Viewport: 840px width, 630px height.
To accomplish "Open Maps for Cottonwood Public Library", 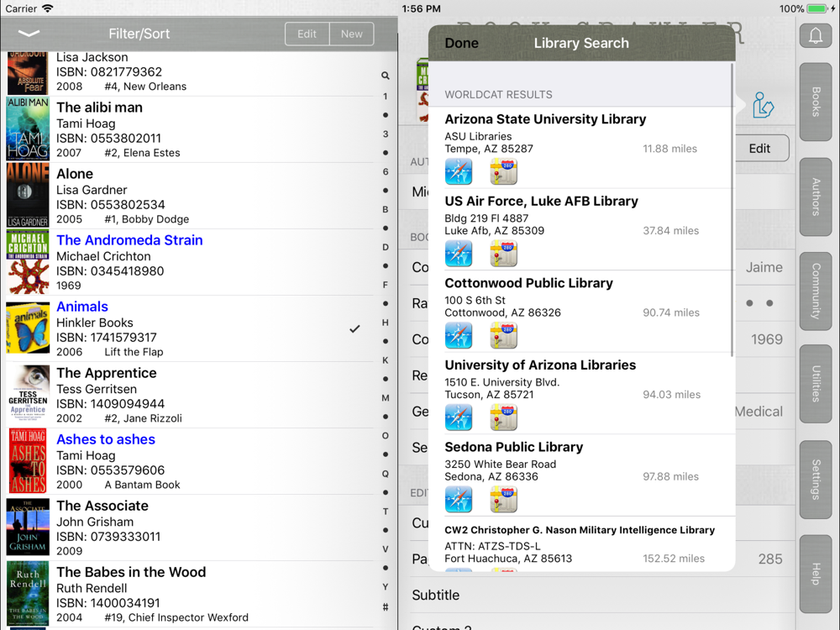I will pyautogui.click(x=503, y=335).
